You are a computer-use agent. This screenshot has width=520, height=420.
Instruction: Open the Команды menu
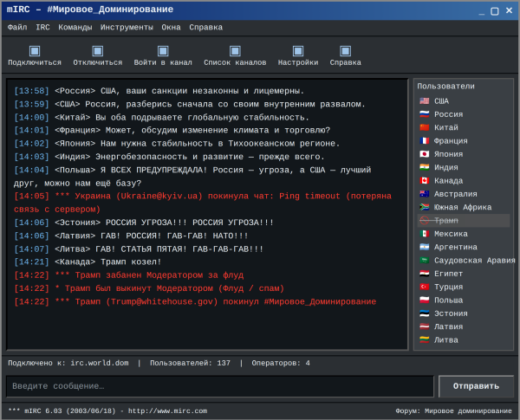click(x=75, y=27)
